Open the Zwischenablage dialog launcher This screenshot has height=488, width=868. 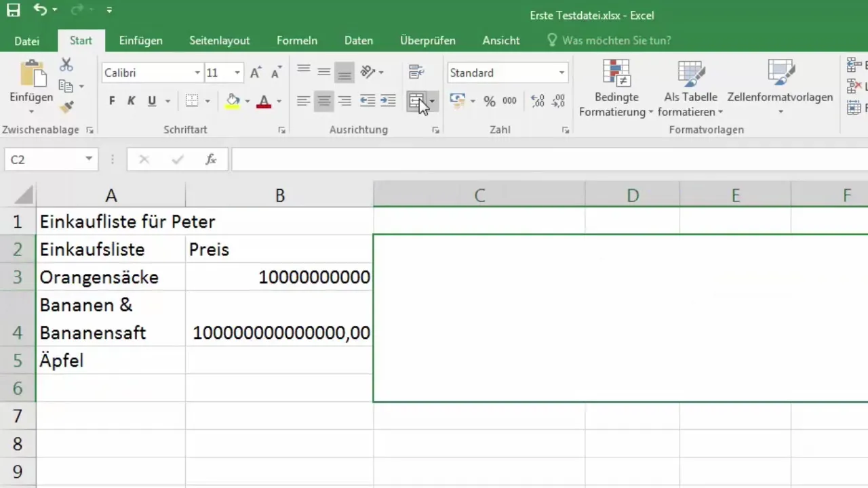click(90, 130)
